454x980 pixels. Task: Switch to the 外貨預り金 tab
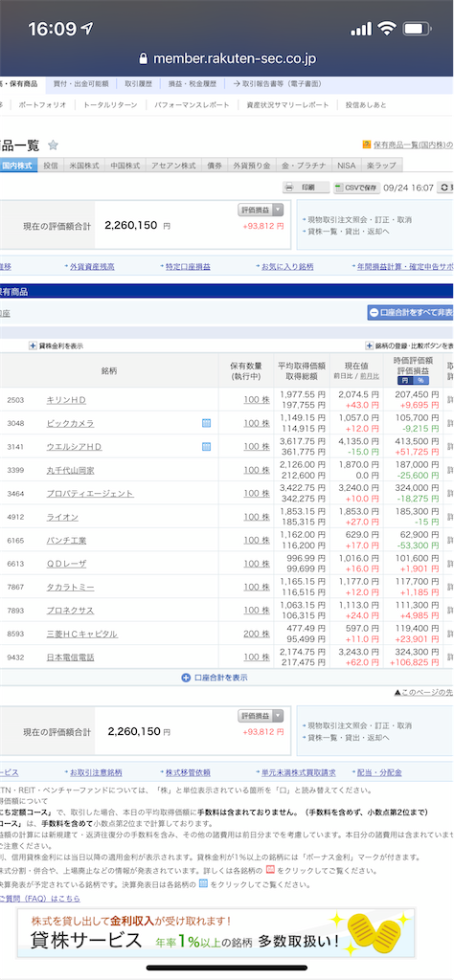pyautogui.click(x=251, y=166)
